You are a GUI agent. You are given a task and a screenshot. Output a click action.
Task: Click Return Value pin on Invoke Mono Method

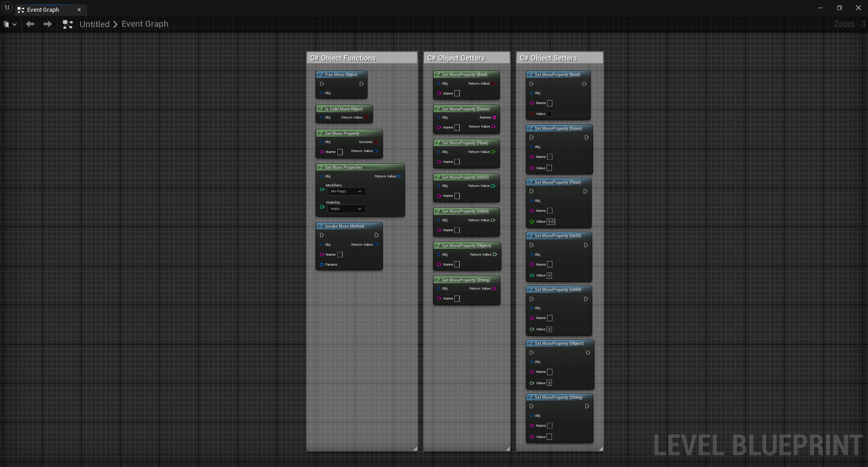point(376,245)
